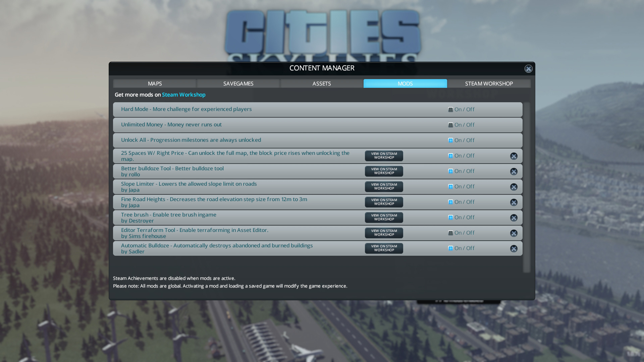Toggle Hard Mode On/Off switch
This screenshot has height=362, width=644.
pos(450,109)
